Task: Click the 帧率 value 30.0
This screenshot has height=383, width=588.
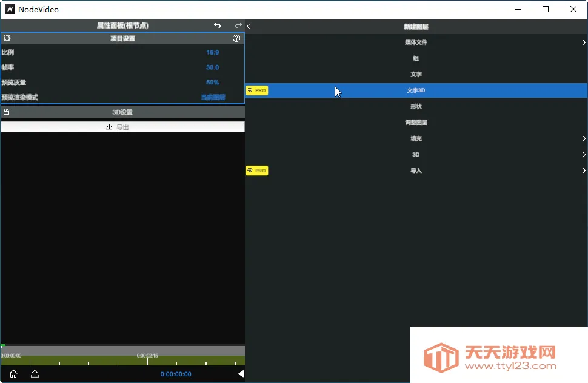Action: 212,67
